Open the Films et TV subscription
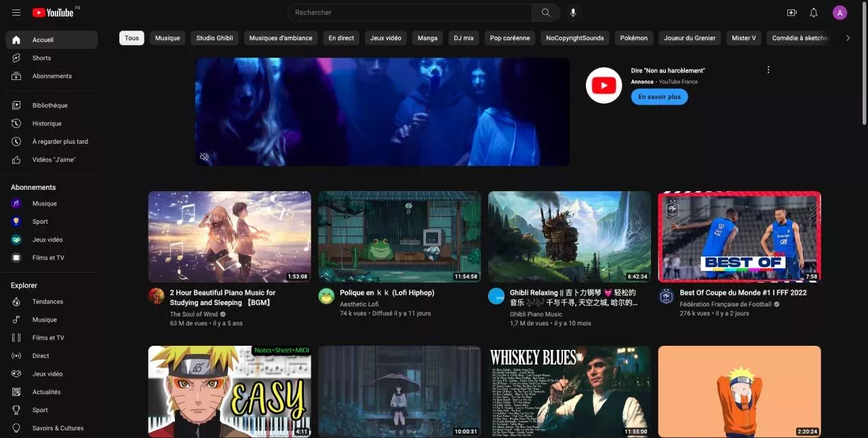Screen dimensions: 868x438 (52, 258)
